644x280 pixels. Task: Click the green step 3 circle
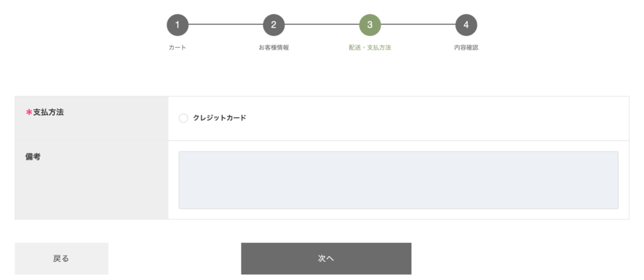click(x=370, y=25)
